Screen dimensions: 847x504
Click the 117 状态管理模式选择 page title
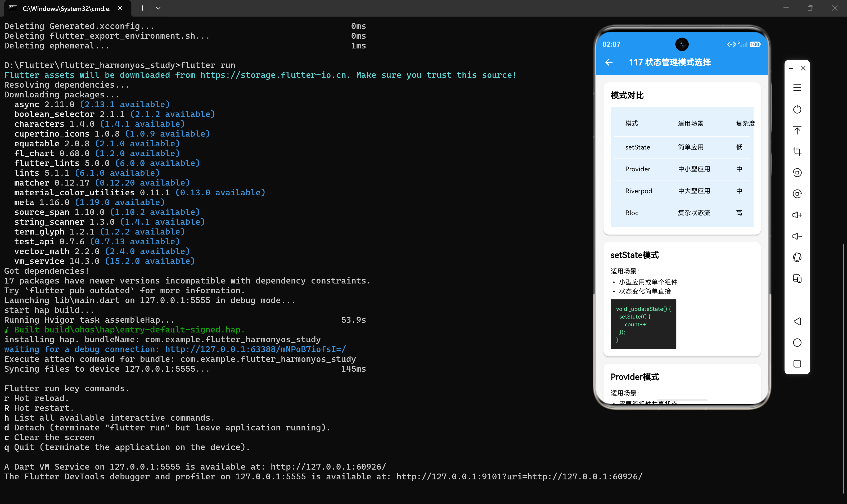coord(670,62)
